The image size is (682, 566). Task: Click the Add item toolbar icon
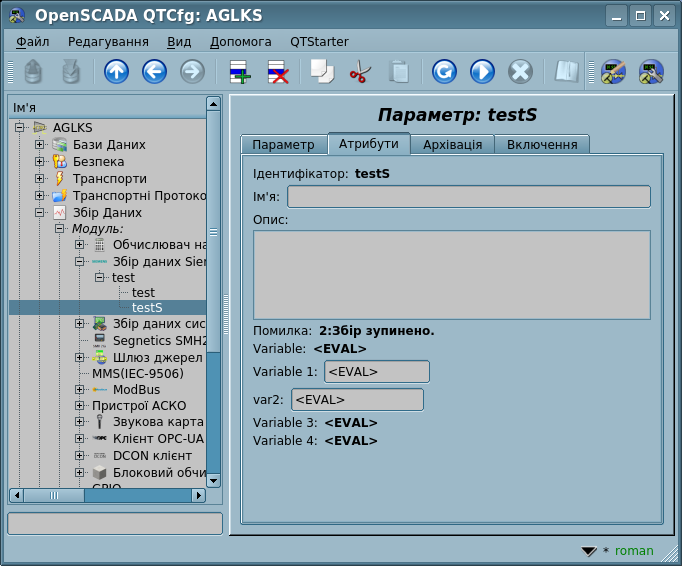(x=240, y=71)
